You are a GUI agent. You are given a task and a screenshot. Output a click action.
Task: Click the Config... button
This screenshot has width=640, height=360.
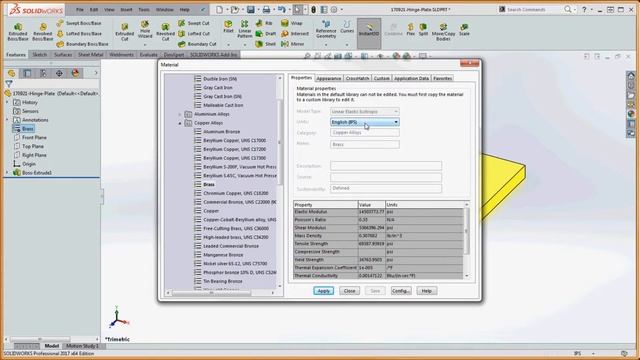tap(401, 291)
